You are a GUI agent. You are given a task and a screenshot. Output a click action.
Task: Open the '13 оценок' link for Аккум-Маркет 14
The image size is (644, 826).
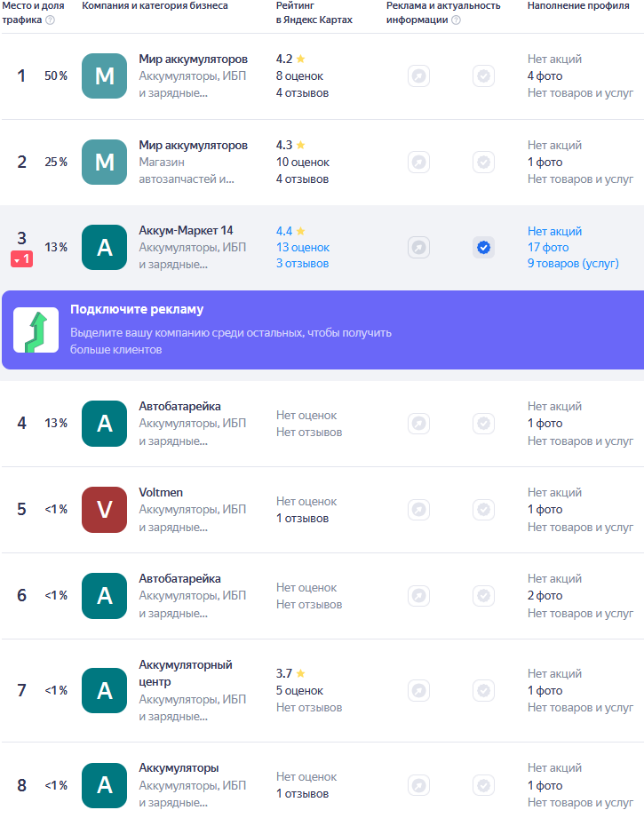pos(302,248)
